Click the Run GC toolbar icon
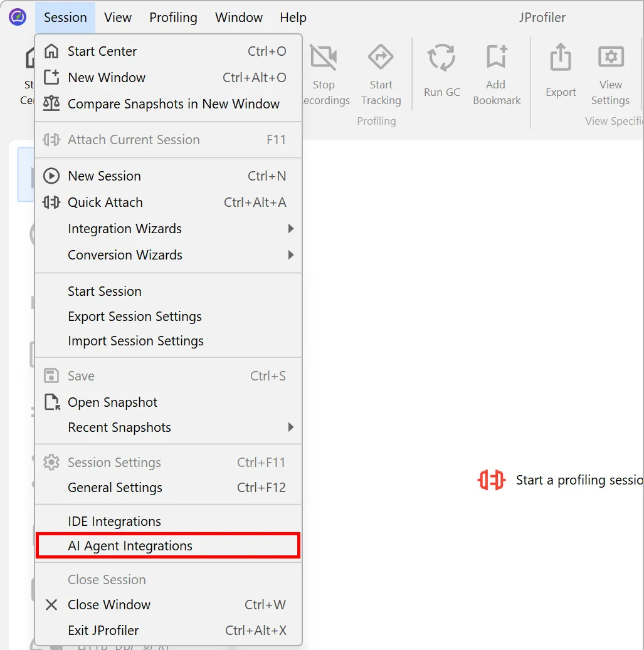The image size is (644, 650). [x=442, y=58]
